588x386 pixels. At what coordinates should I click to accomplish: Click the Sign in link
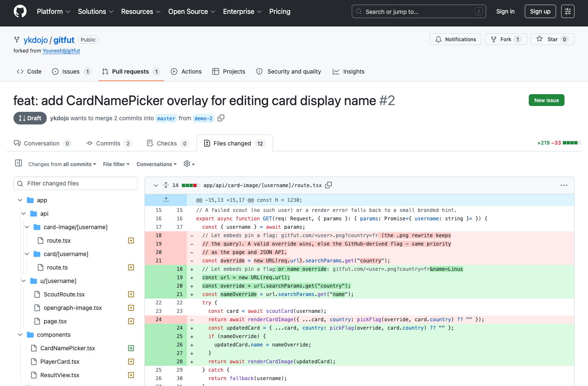point(505,11)
